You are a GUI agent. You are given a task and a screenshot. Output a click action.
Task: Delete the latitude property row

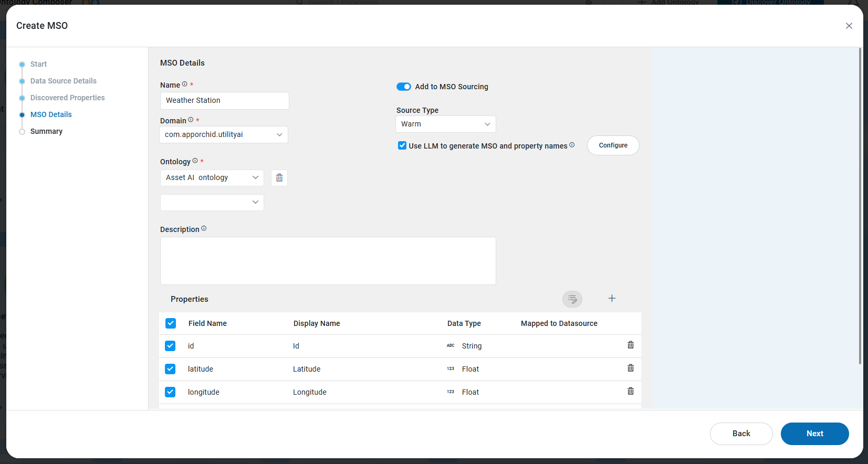click(631, 368)
